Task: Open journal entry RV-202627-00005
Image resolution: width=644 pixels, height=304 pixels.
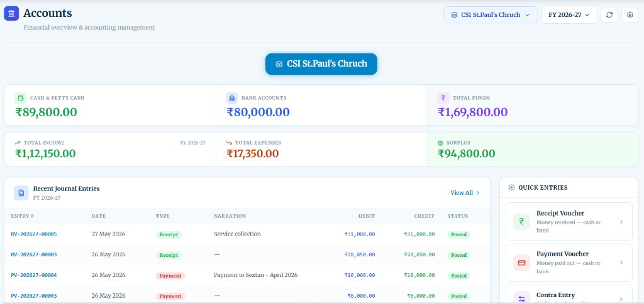Action: coord(34,234)
